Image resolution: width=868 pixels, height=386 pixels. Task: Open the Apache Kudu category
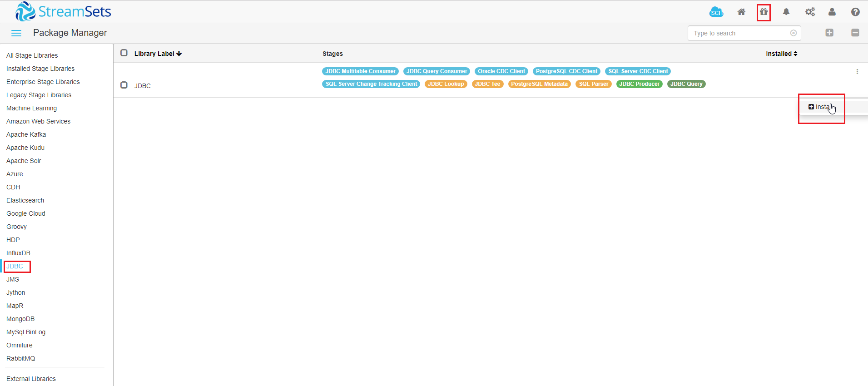click(x=25, y=148)
